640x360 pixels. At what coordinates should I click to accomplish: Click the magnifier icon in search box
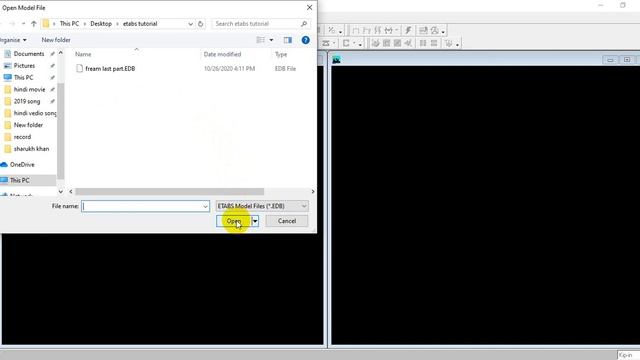click(304, 24)
